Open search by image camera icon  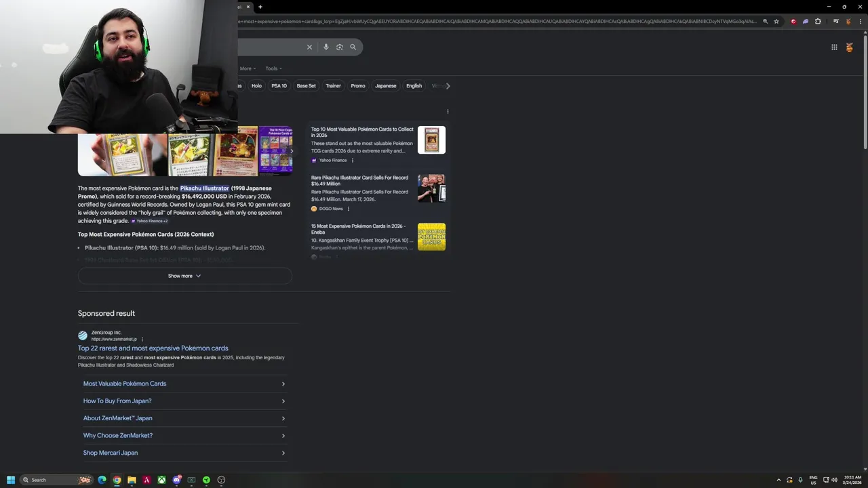click(340, 47)
